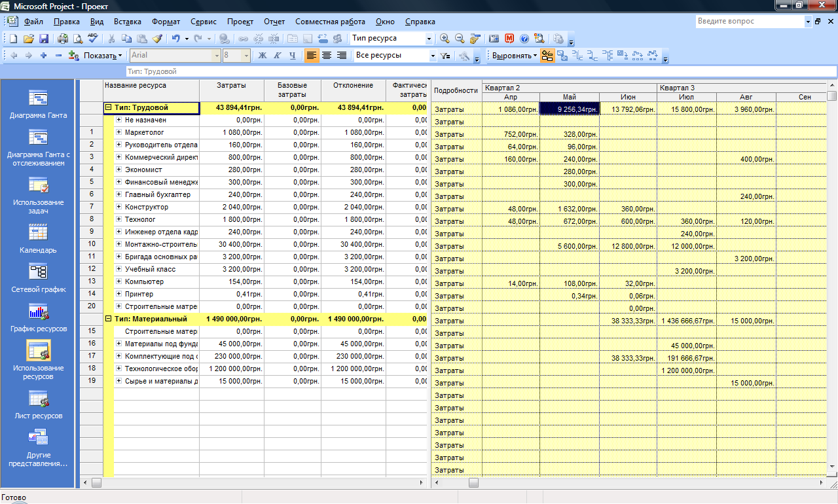
Task: Expand the Конструктор resource row
Action: pyautogui.click(x=119, y=207)
